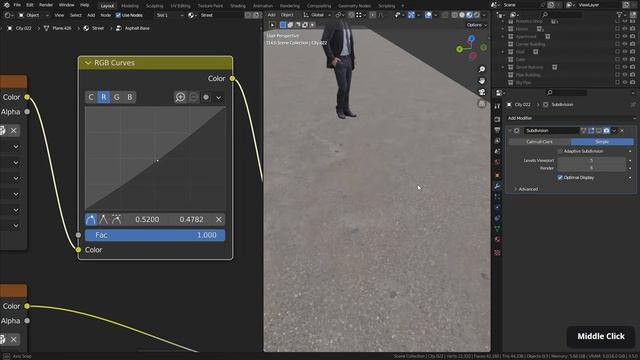Click the red X axis on navigation gizmo

pos(473,56)
